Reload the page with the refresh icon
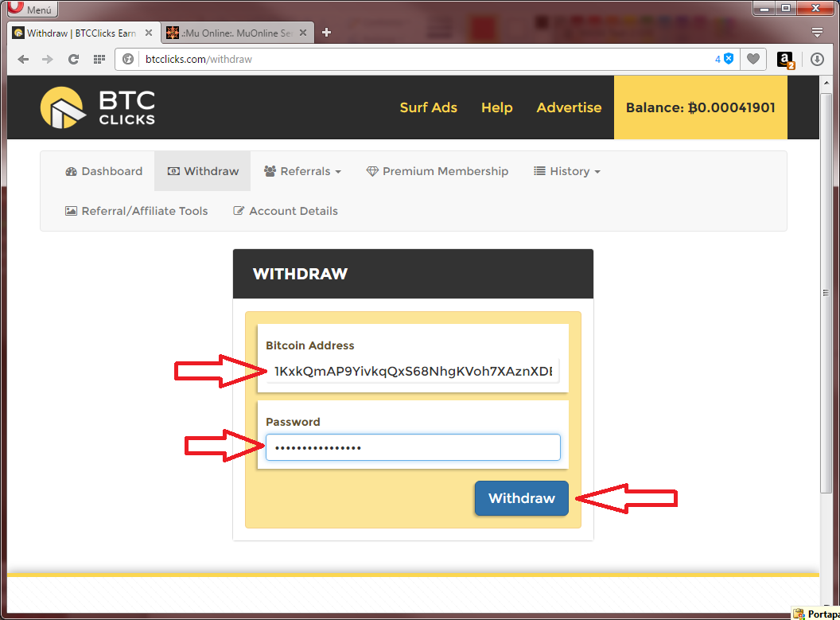The height and width of the screenshot is (620, 840). [x=73, y=60]
